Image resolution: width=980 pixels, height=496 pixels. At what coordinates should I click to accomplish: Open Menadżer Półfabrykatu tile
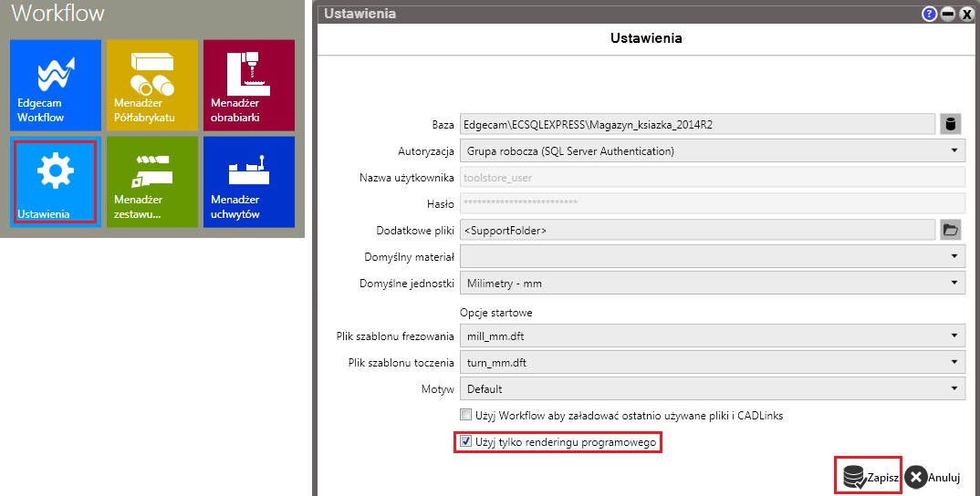151,85
